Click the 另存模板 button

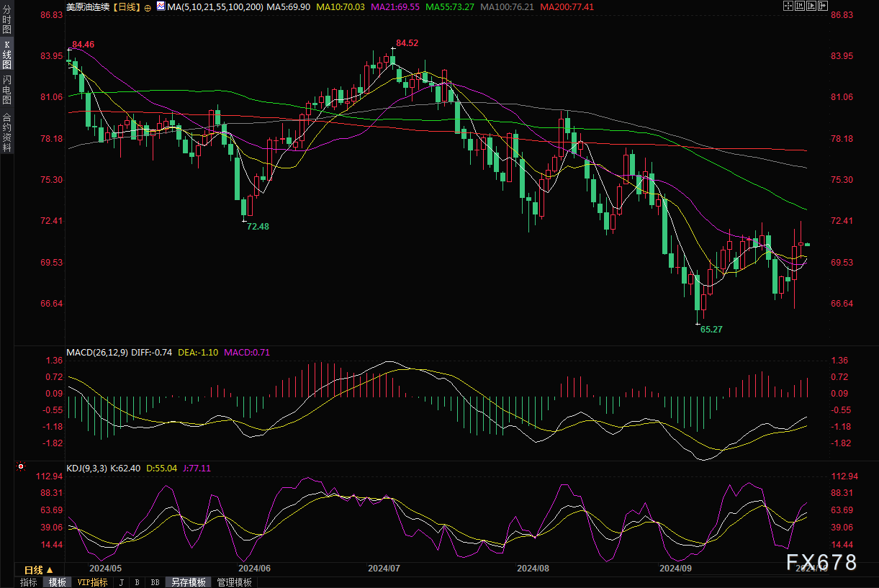[189, 582]
